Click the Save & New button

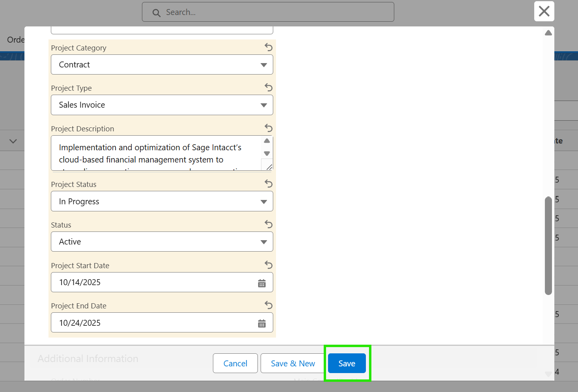(x=293, y=364)
